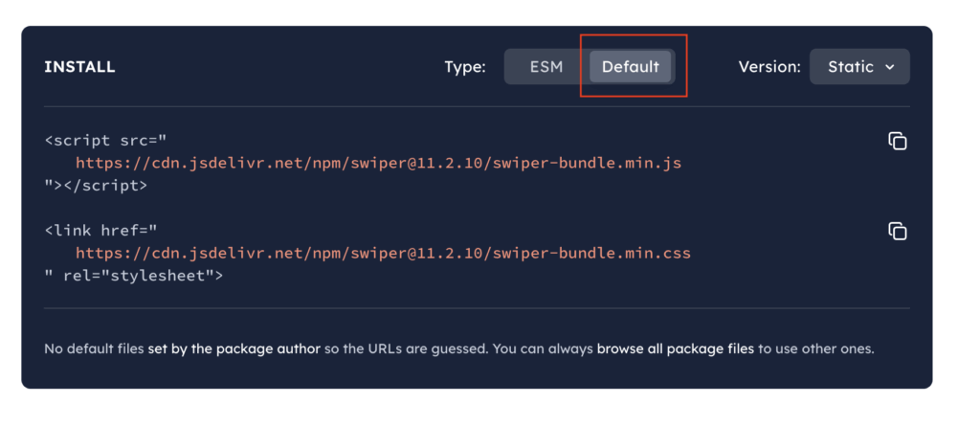Copy the stylesheet link snippet
Viewport: 980px width, 426px height.
(x=898, y=232)
